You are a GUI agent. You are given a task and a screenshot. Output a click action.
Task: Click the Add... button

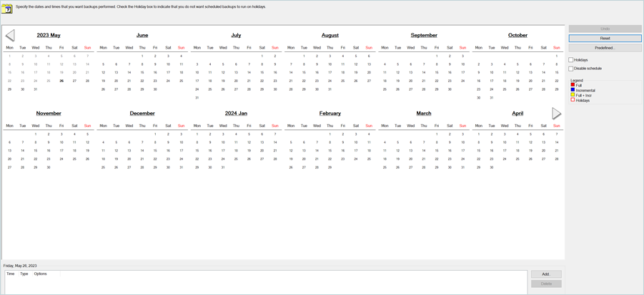(x=546, y=274)
